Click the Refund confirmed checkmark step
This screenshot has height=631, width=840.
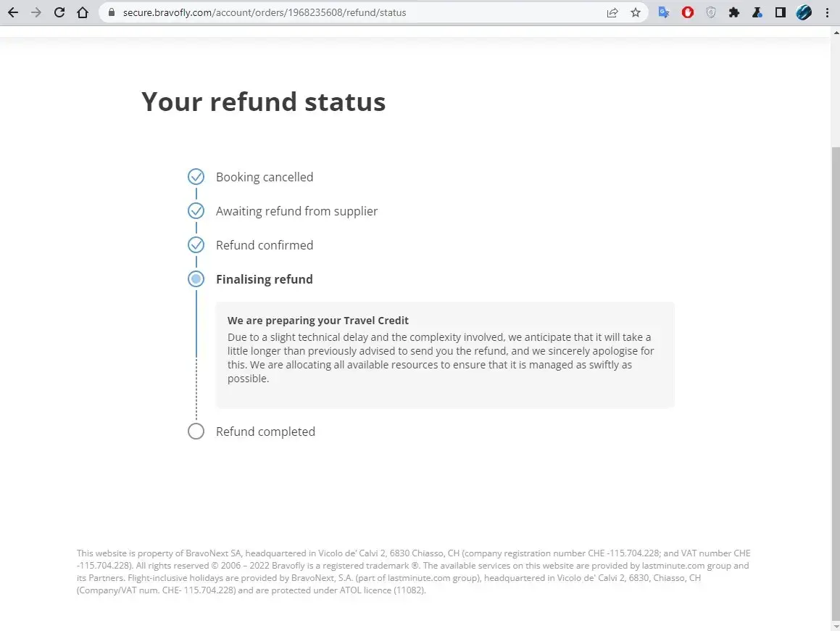(x=196, y=245)
